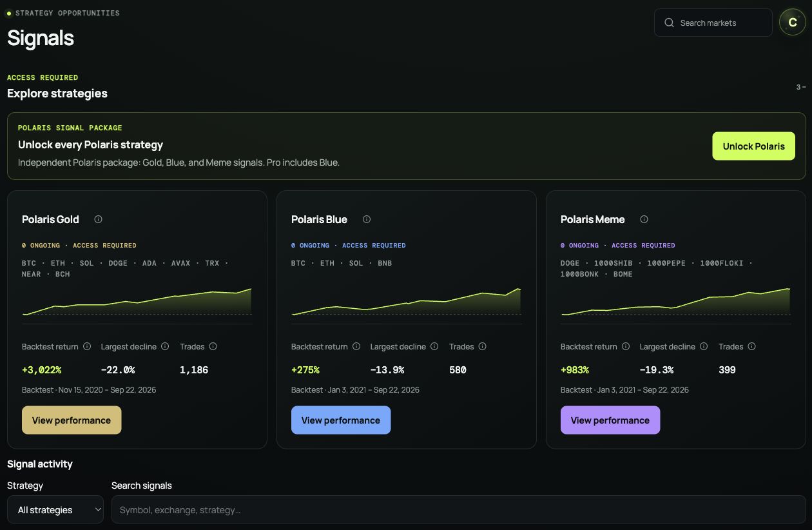
Task: Click the +3,022% backtest return value
Action: [42, 369]
